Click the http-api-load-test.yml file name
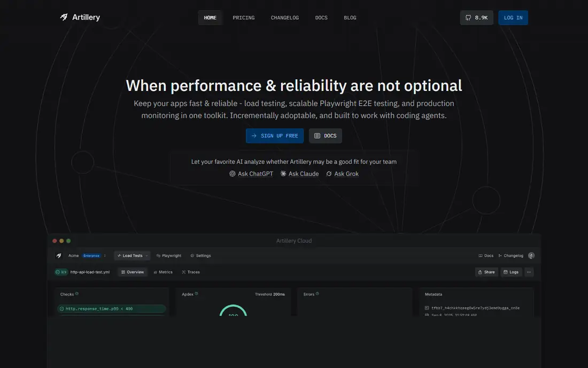 tap(90, 272)
